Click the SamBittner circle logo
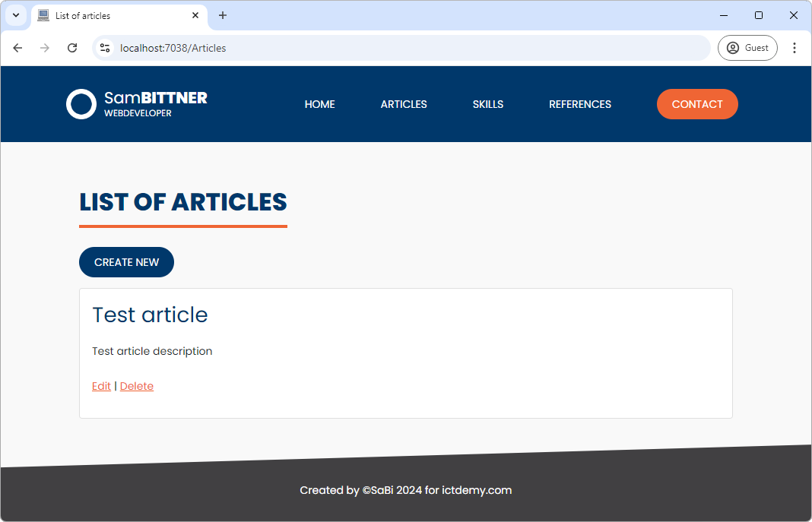Screen dimensions: 812x522 click(81, 104)
